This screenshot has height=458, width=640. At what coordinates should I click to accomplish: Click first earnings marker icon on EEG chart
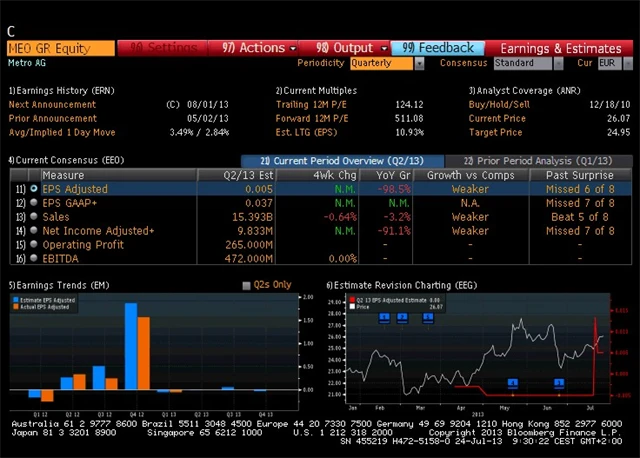384,318
